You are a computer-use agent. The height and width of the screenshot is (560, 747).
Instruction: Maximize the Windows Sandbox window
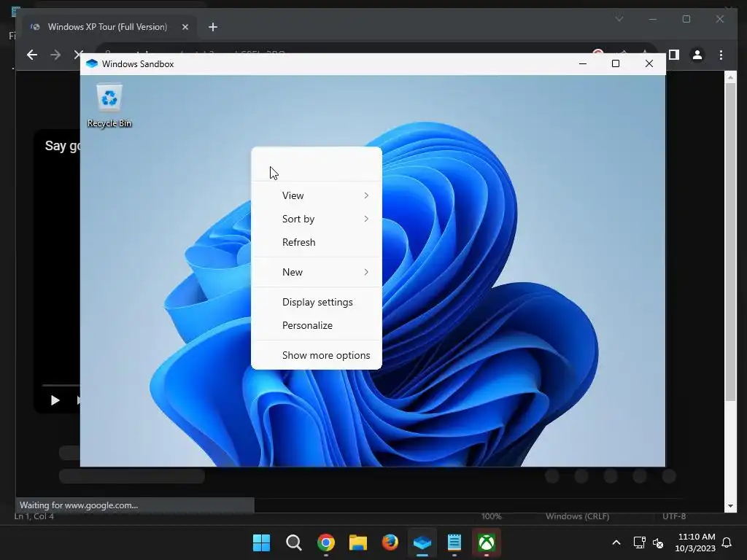click(616, 64)
